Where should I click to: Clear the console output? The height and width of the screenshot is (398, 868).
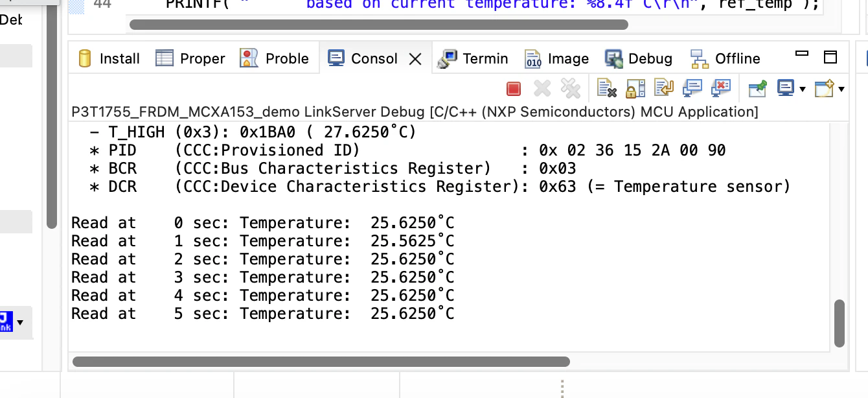[x=606, y=89]
